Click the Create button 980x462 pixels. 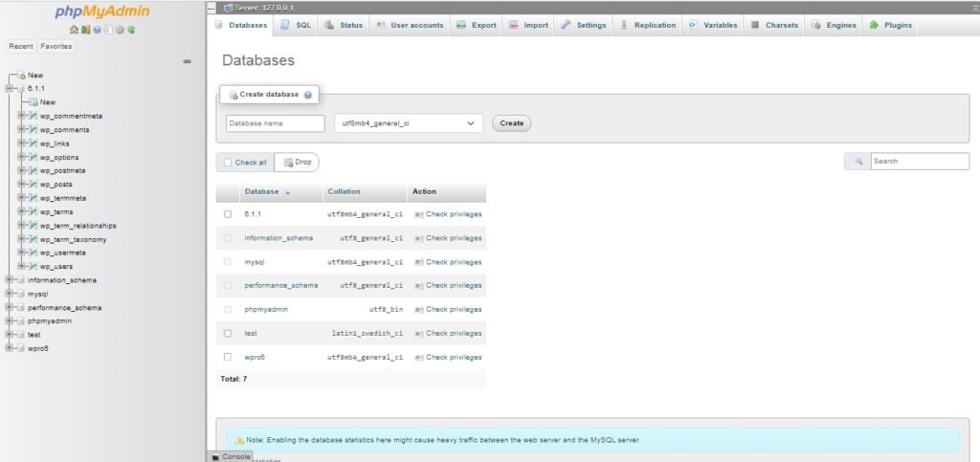coord(512,123)
